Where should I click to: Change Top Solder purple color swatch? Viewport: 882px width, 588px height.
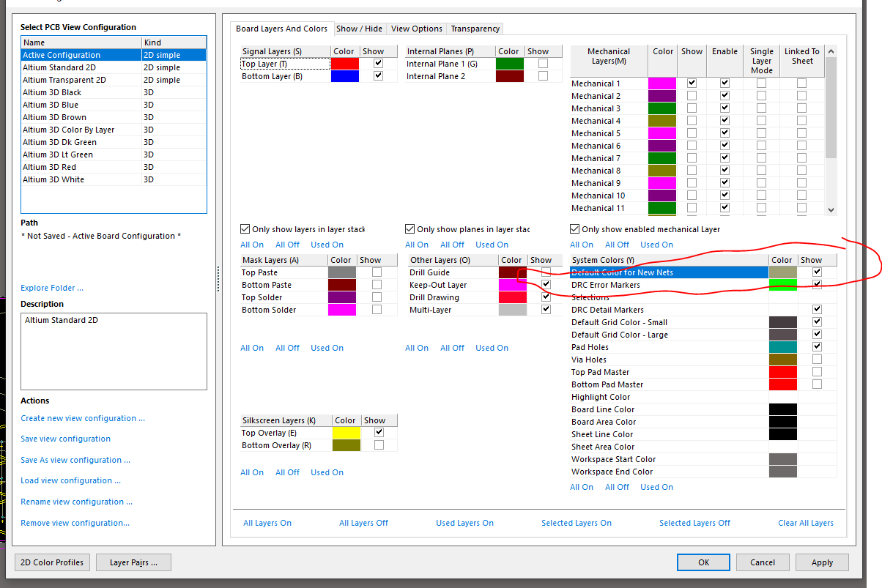click(342, 297)
